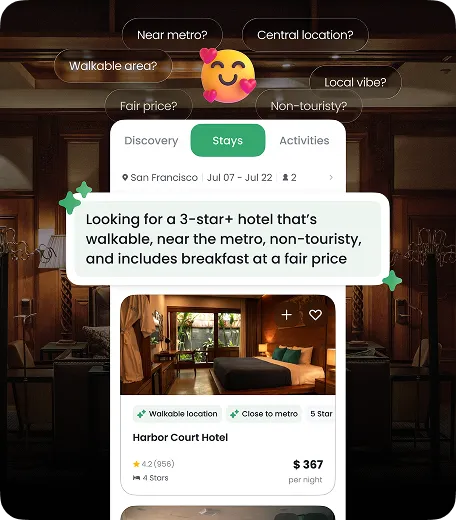Click the guests person icon
This screenshot has height=520, width=456.
click(285, 177)
